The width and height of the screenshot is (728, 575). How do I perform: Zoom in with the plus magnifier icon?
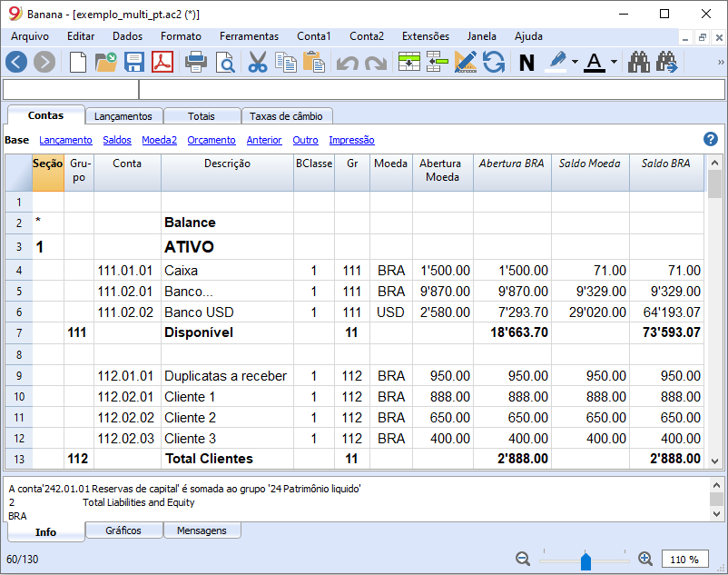(645, 559)
